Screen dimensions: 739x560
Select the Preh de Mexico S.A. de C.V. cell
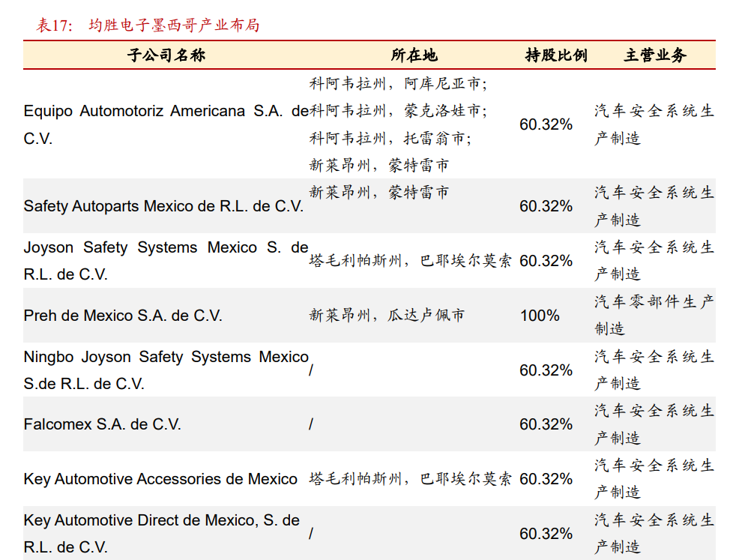click(x=123, y=316)
